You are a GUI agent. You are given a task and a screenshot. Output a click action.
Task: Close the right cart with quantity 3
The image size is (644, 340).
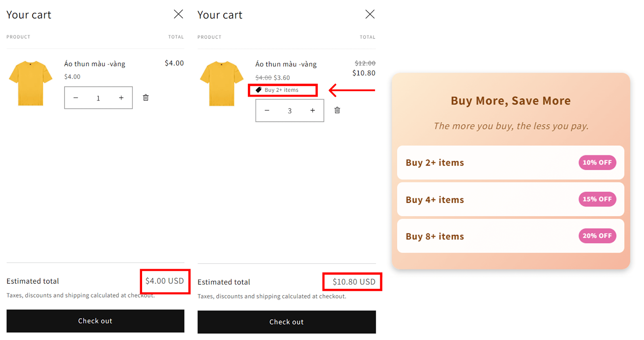pyautogui.click(x=370, y=14)
